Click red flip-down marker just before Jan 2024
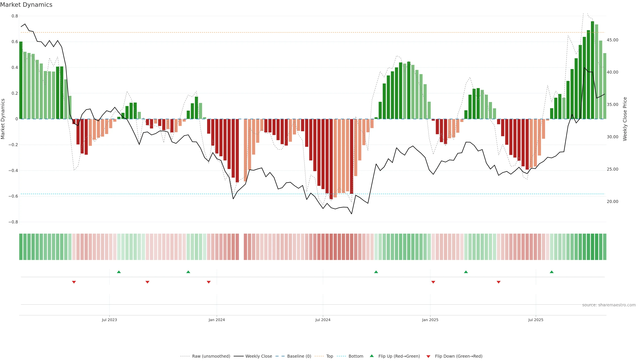 coord(208,282)
